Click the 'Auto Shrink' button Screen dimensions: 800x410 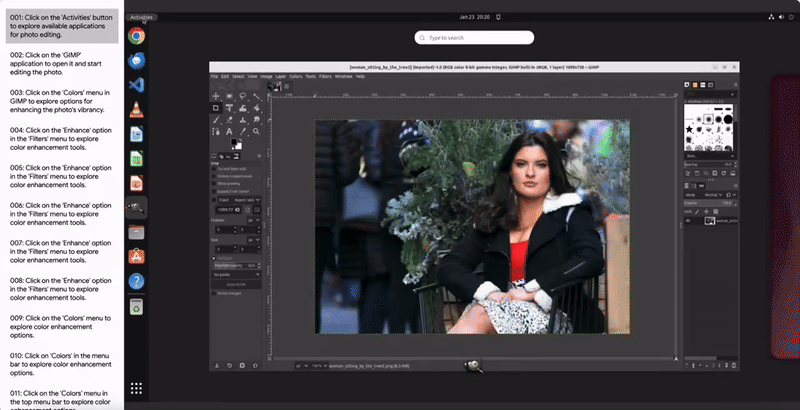tap(236, 285)
